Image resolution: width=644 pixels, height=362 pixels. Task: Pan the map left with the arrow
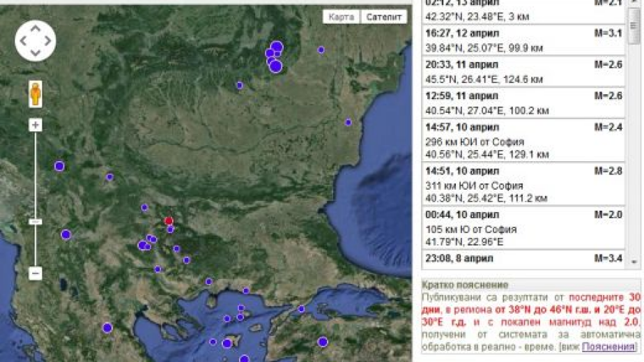click(23, 40)
